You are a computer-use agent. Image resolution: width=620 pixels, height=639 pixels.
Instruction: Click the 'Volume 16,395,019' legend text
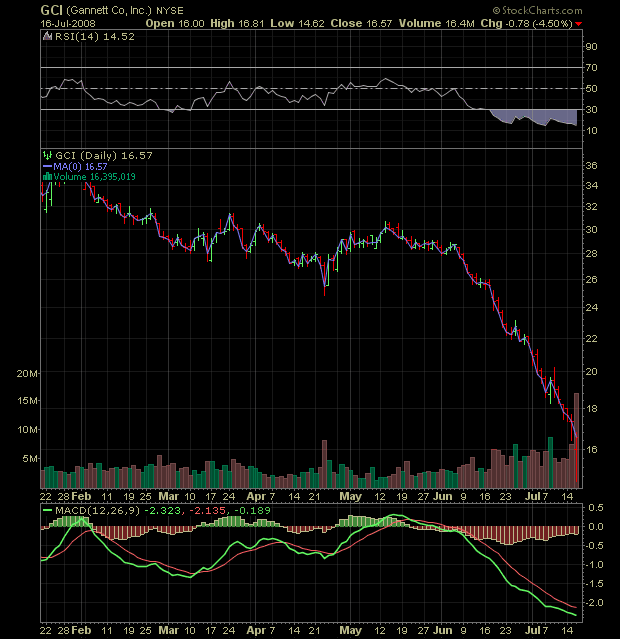[95, 176]
